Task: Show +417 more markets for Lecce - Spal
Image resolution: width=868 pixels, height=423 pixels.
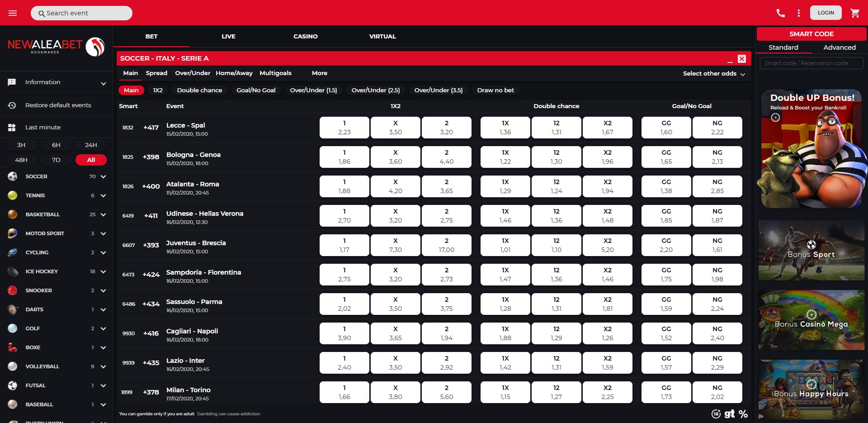Action: 151,128
